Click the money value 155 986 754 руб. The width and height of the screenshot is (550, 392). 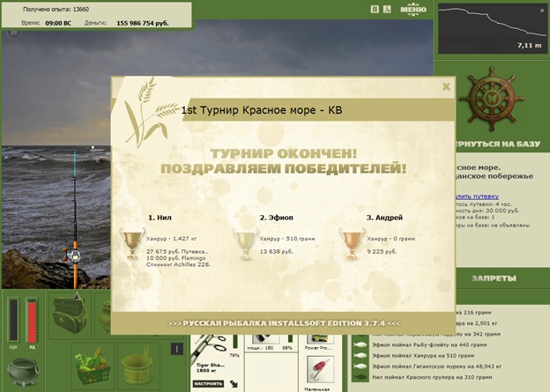(x=143, y=23)
